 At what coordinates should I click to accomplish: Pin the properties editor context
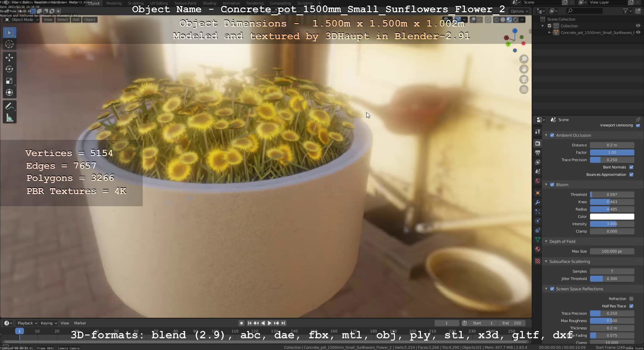tap(638, 120)
